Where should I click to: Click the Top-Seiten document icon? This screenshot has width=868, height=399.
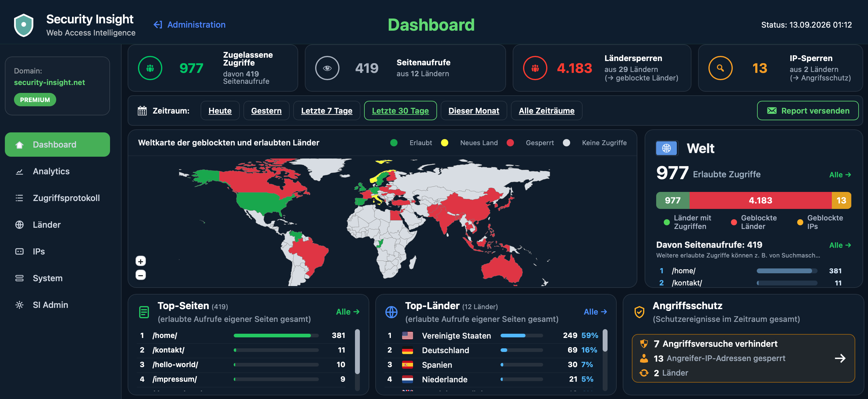(144, 312)
